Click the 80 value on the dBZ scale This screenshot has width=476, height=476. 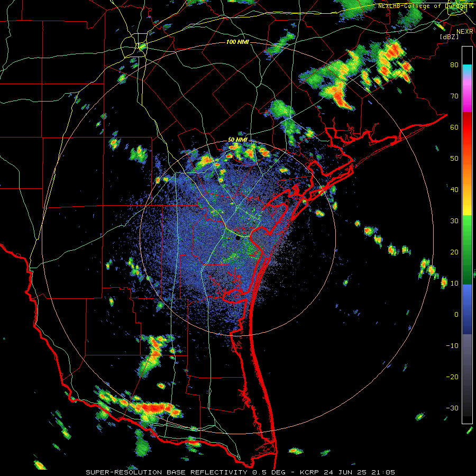tap(454, 65)
